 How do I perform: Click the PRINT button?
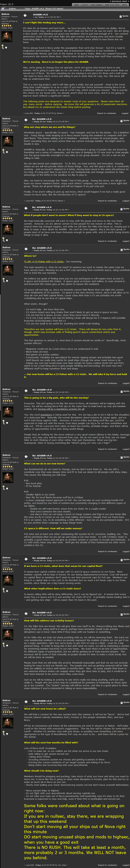point(124,5)
